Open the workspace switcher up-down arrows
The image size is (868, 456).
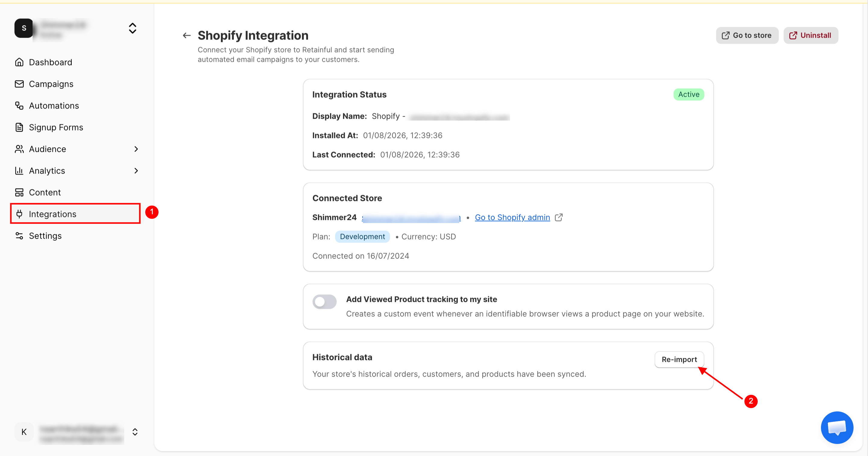(132, 28)
